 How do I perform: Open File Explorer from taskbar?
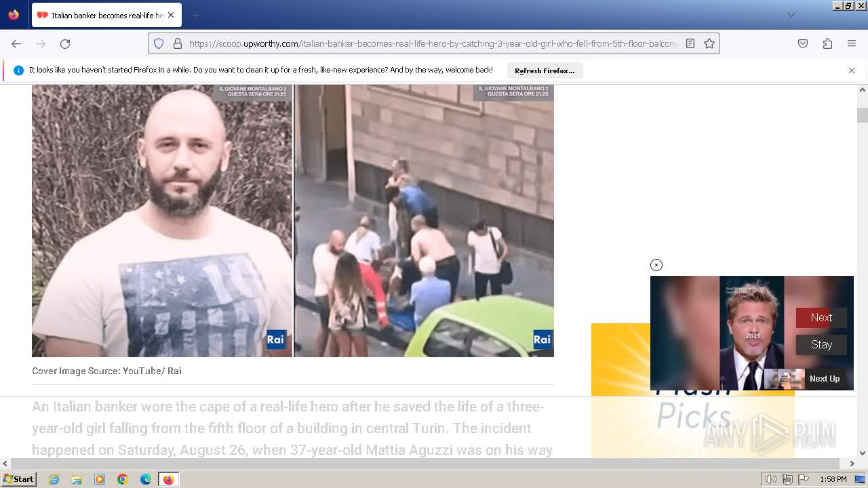(x=77, y=479)
